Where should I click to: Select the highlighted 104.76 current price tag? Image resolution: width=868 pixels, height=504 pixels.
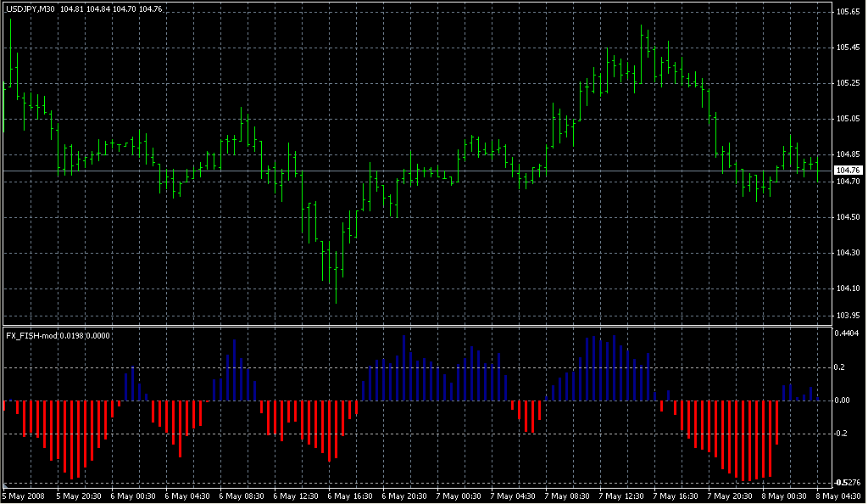click(848, 171)
